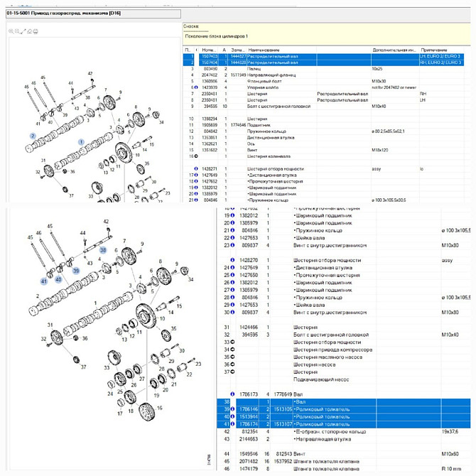Viewport: 476px width, 476px height.
Task: Click the footnote text Поколение блока цилиндров 1
Action: [217, 36]
